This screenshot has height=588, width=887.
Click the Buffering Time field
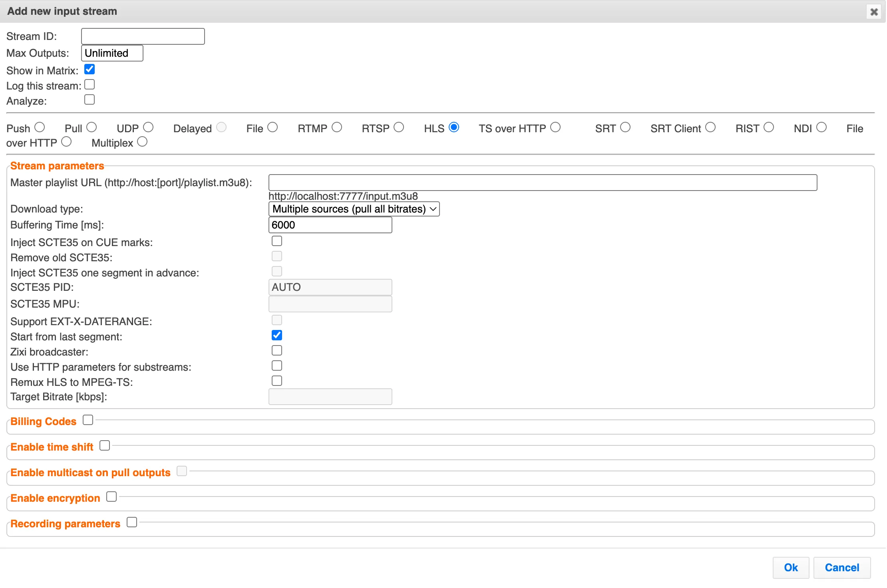[x=330, y=225]
